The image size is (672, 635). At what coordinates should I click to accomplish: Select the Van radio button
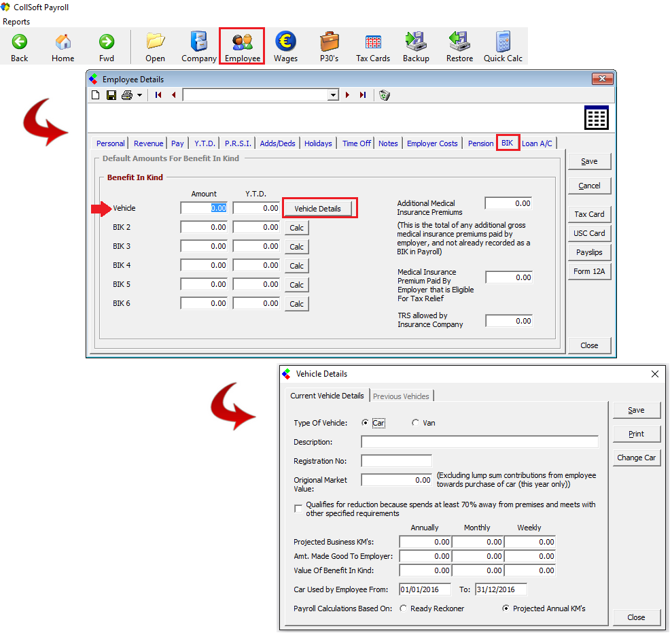pos(416,423)
